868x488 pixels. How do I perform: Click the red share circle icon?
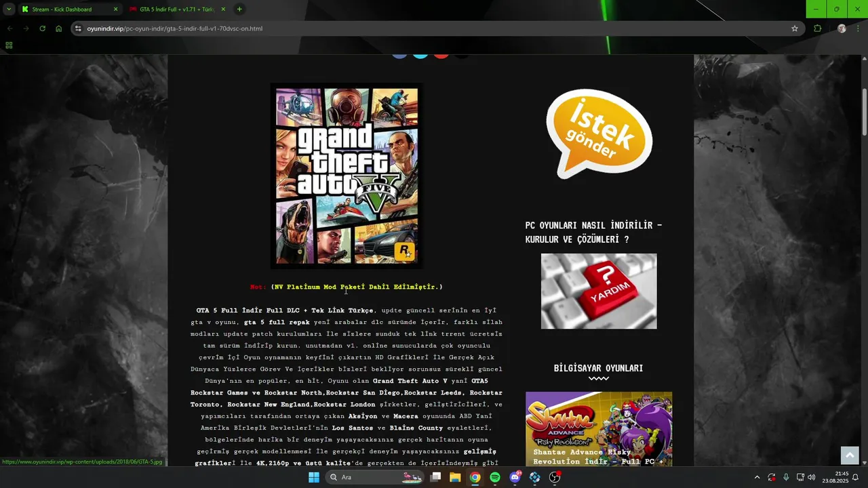pos(441,55)
